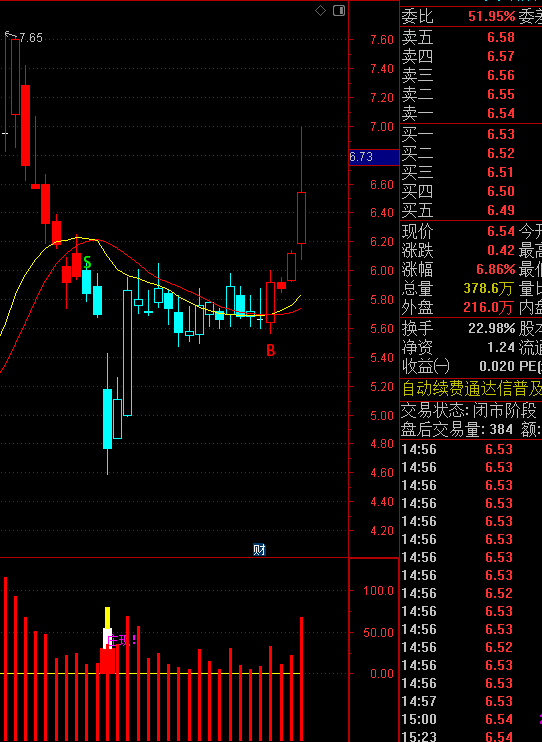The image size is (542, 742).
Task: Select the 买二 bid price 6.52
Action: point(501,153)
